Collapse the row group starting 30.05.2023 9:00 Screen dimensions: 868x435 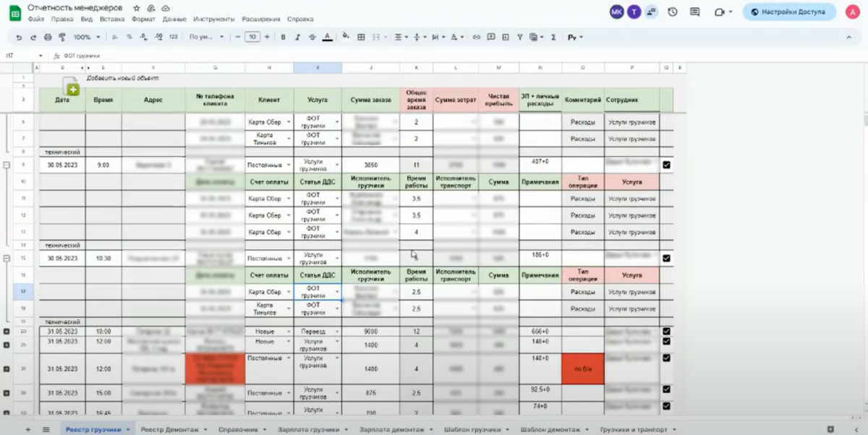click(x=7, y=165)
